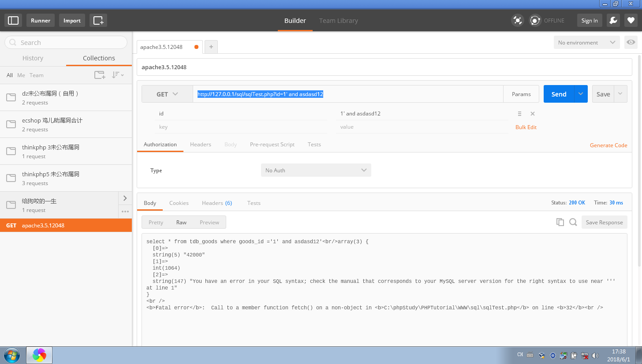Viewport: 642px width, 364px height.
Task: Switch response view to Pretty
Action: [156, 222]
